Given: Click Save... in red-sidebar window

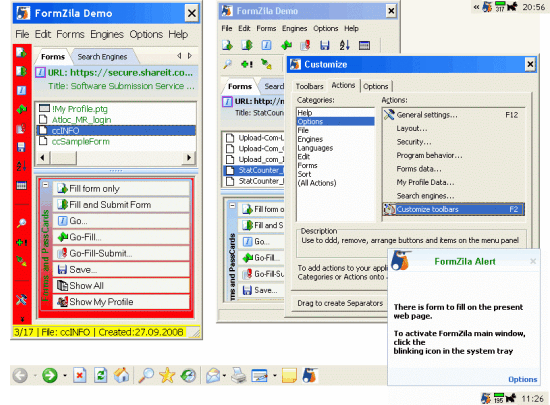Looking at the screenshot, I should tap(121, 269).
